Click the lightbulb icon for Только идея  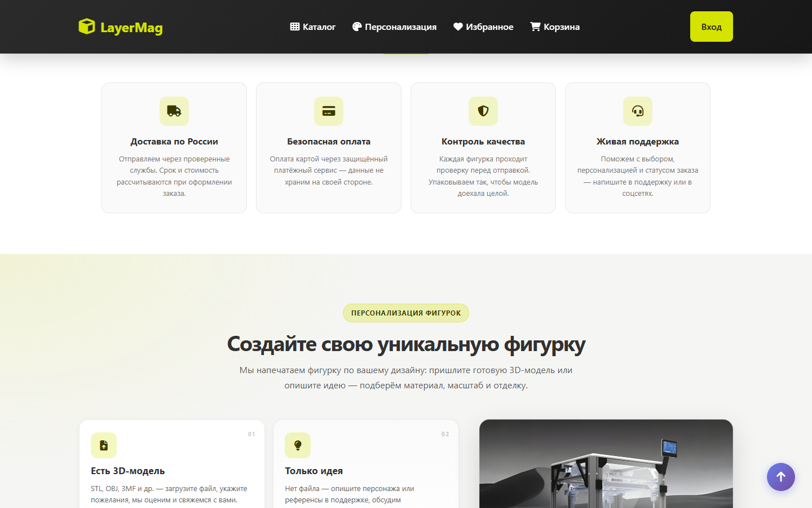298,445
